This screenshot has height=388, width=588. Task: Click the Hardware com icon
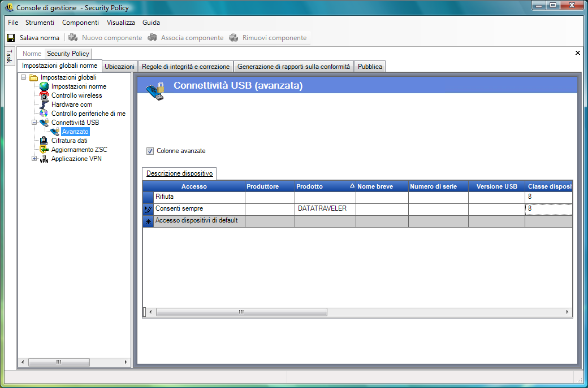(44, 104)
